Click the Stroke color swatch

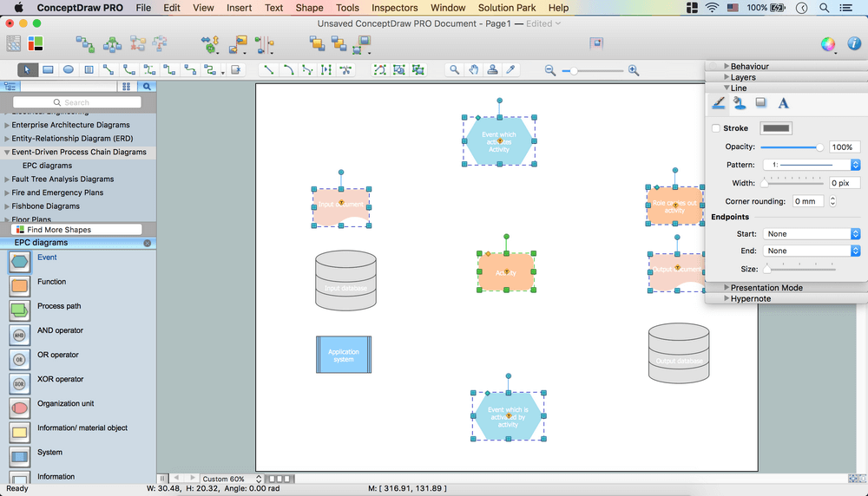[776, 128]
